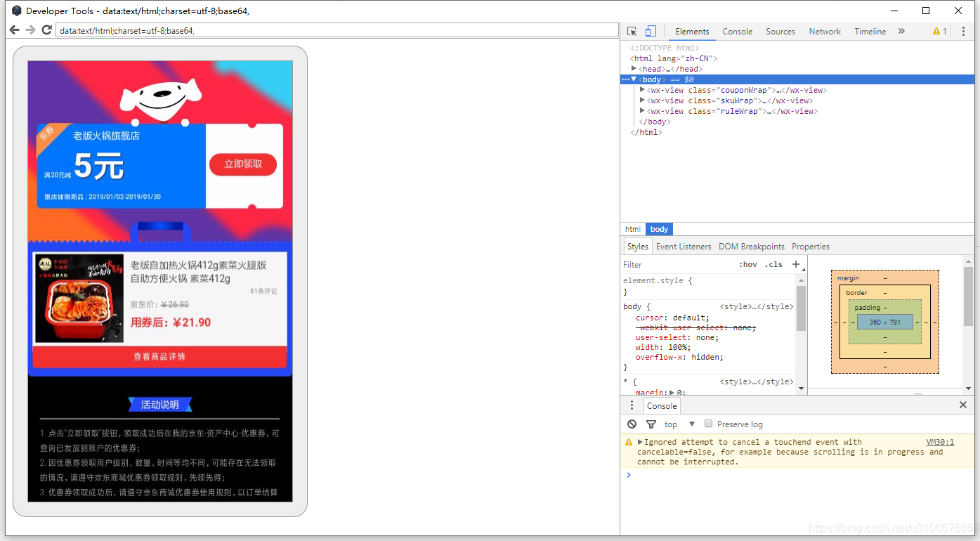980x541 pixels.
Task: Click the Developer Tools window icon
Action: (17, 11)
